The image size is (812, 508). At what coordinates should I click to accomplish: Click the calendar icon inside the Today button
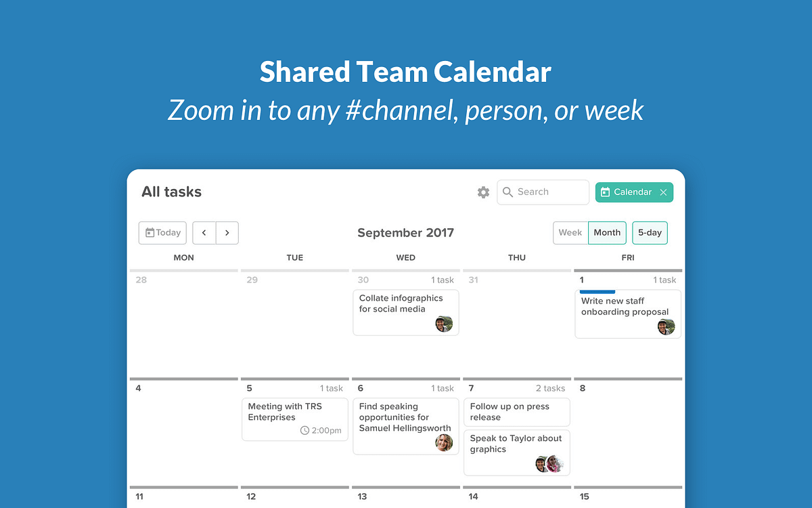pyautogui.click(x=150, y=232)
